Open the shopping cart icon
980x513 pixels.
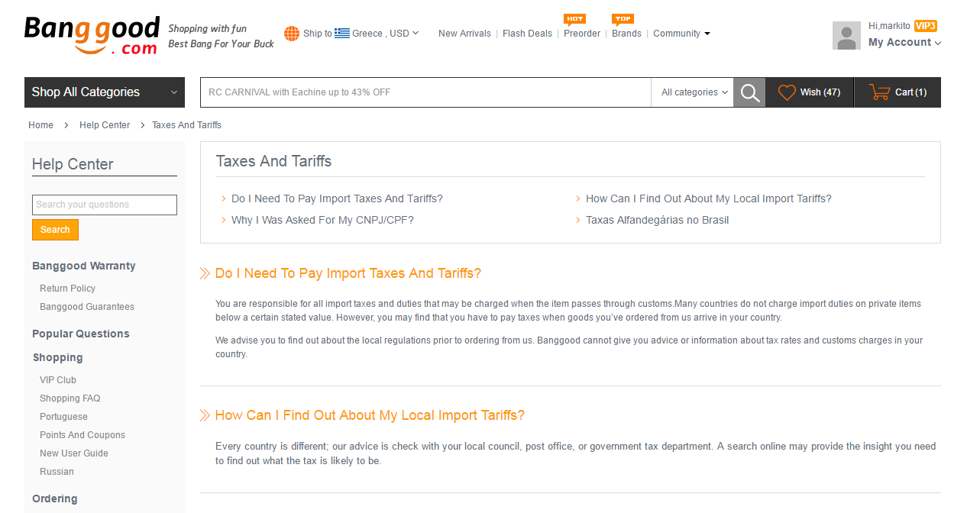coord(879,92)
